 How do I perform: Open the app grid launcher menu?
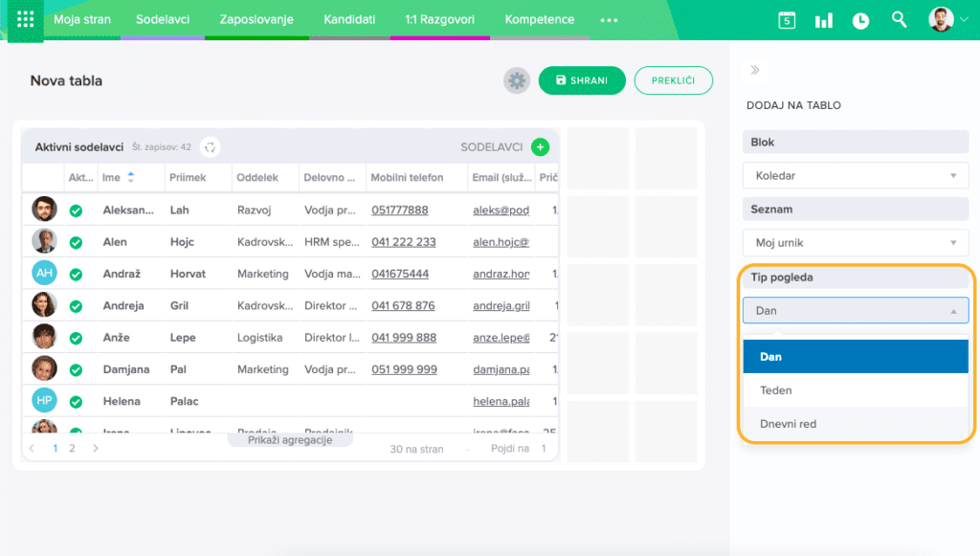coord(25,19)
